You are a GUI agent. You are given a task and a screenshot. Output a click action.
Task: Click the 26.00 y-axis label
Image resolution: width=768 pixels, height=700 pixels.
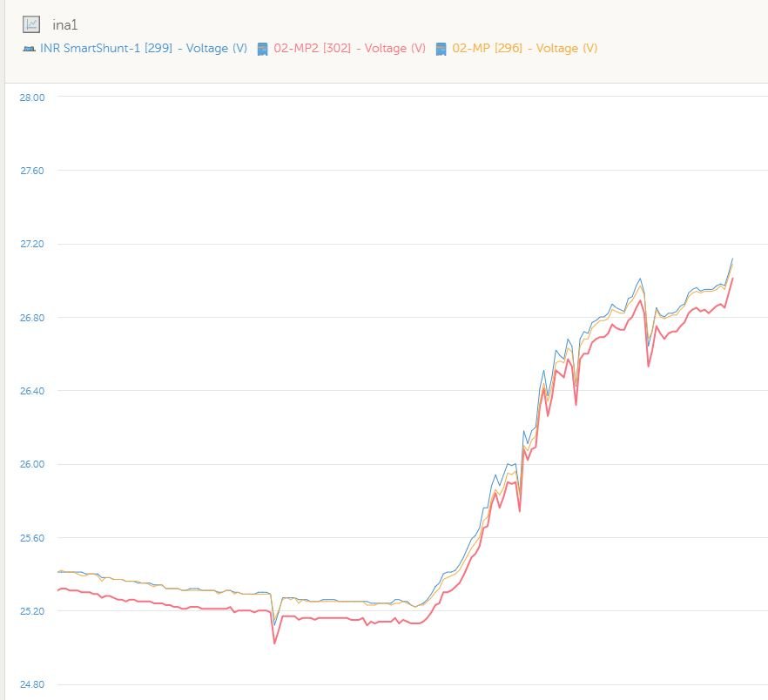pyautogui.click(x=32, y=464)
